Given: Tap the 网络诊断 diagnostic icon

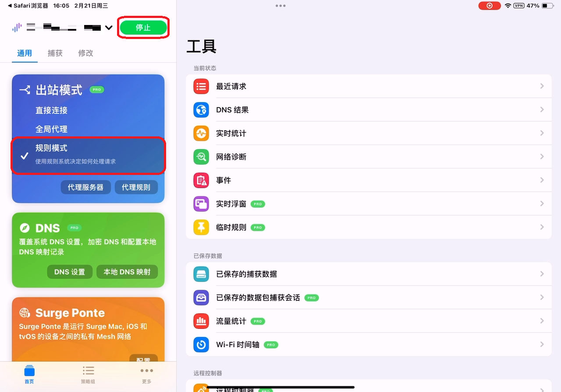Looking at the screenshot, I should pos(201,157).
